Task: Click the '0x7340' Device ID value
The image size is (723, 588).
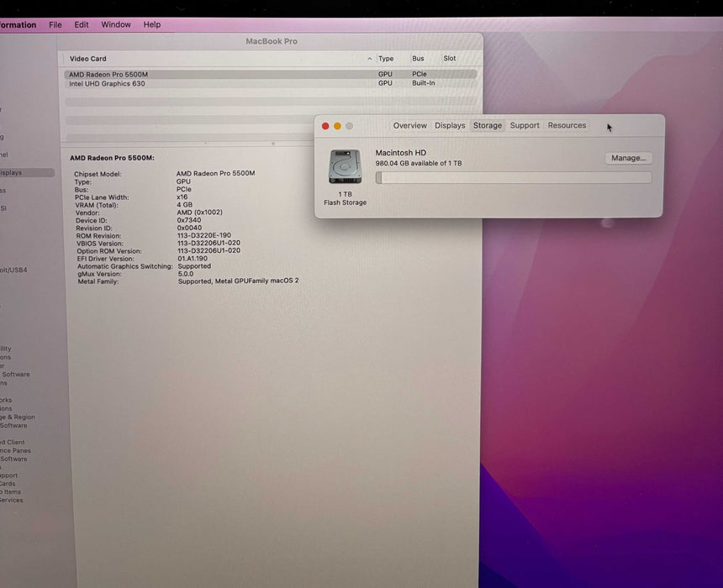Action: click(x=189, y=220)
